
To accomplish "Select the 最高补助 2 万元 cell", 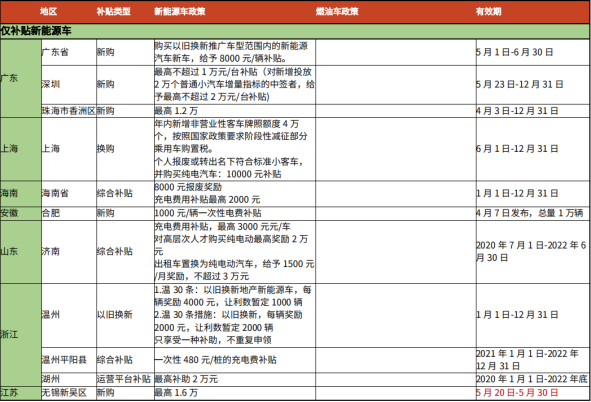I will 235,379.
